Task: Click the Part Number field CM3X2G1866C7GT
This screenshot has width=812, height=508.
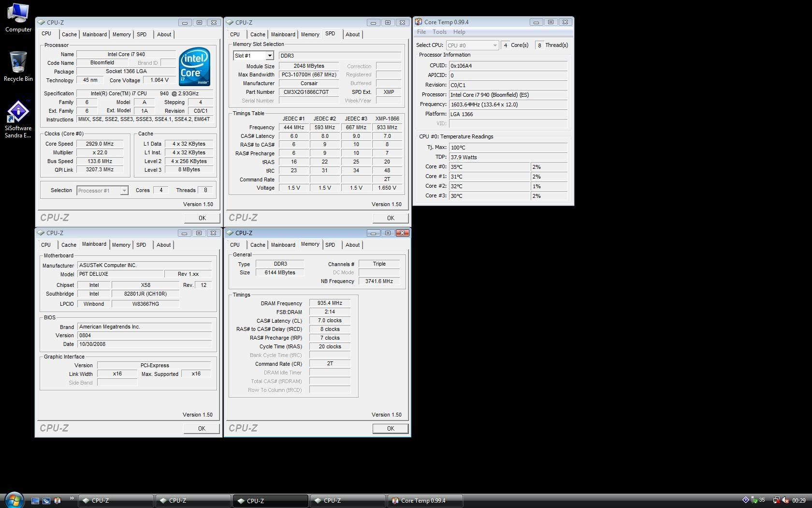Action: pos(308,92)
